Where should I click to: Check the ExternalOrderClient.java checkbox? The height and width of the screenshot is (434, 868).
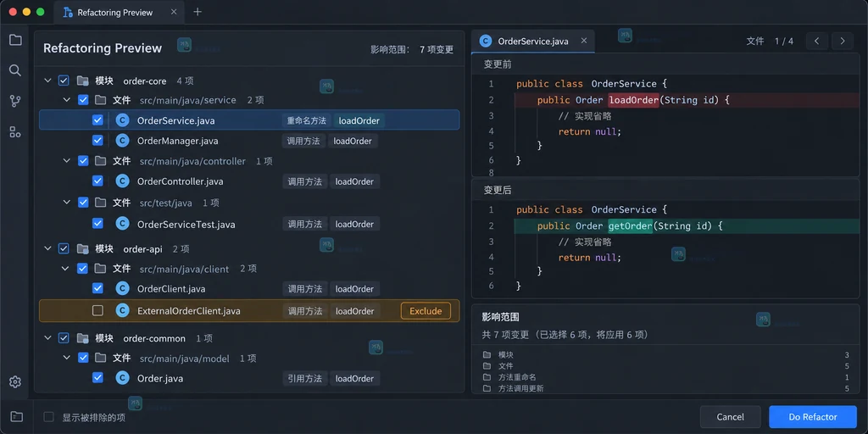tap(97, 310)
